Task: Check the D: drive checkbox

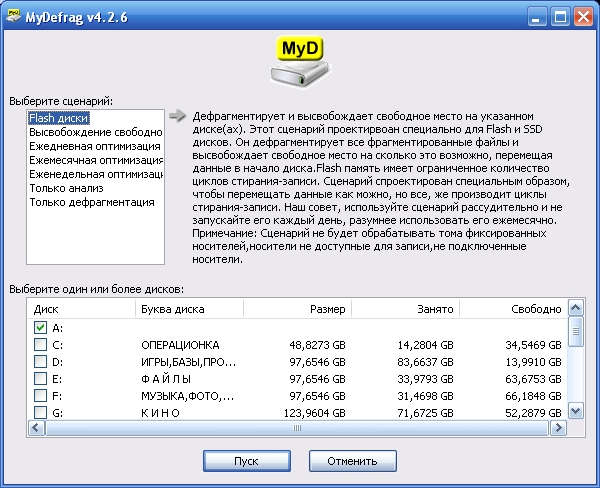Action: coord(40,361)
